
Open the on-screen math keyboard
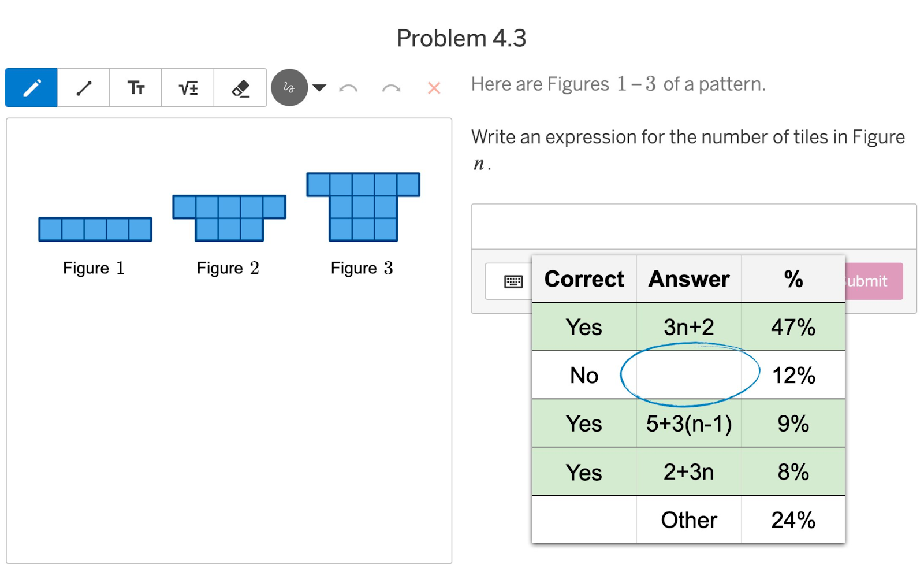coord(509,281)
